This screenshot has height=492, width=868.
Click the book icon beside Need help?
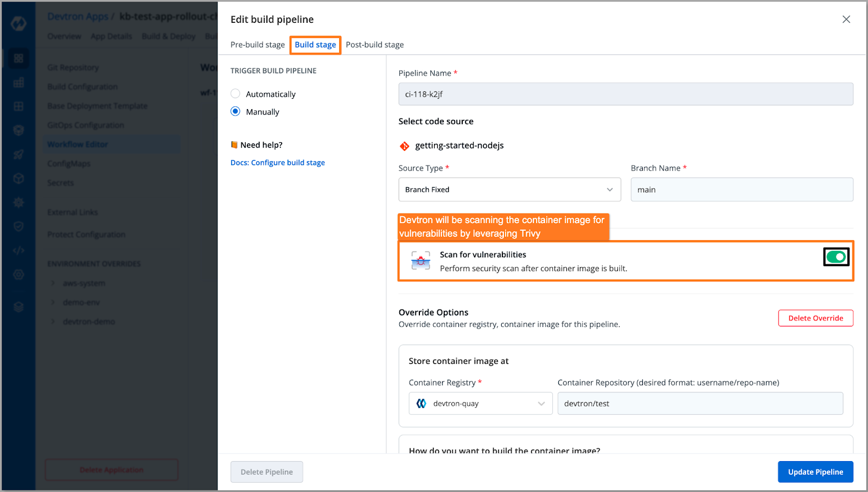click(x=234, y=144)
